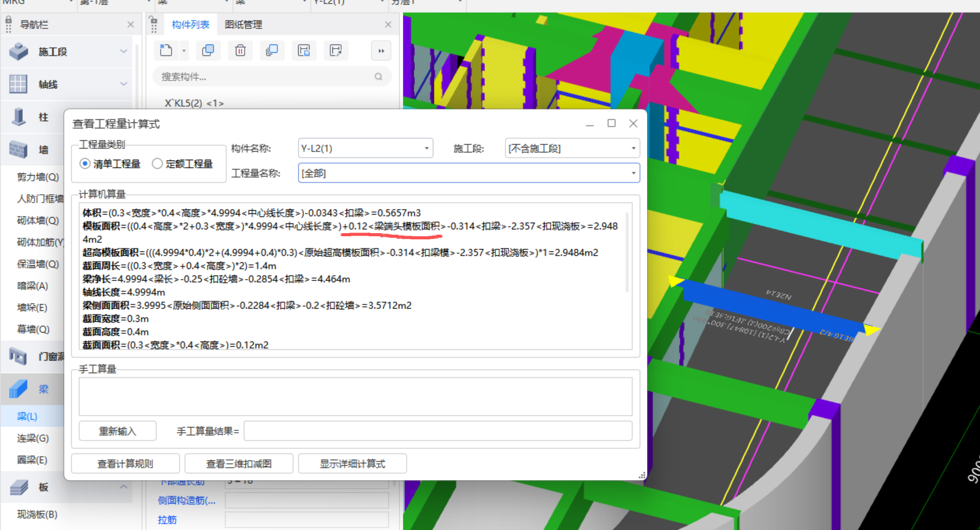Click the magnifier search icon

coord(379,77)
